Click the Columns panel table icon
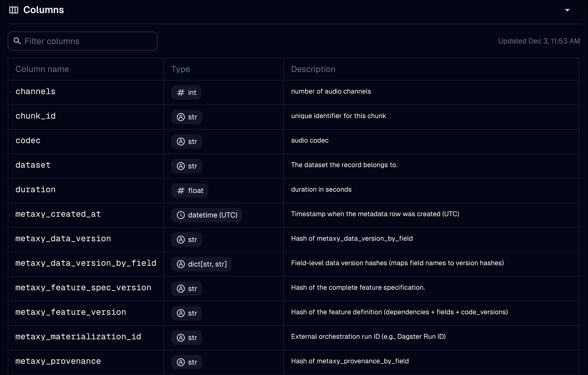The width and height of the screenshot is (588, 375). (14, 10)
